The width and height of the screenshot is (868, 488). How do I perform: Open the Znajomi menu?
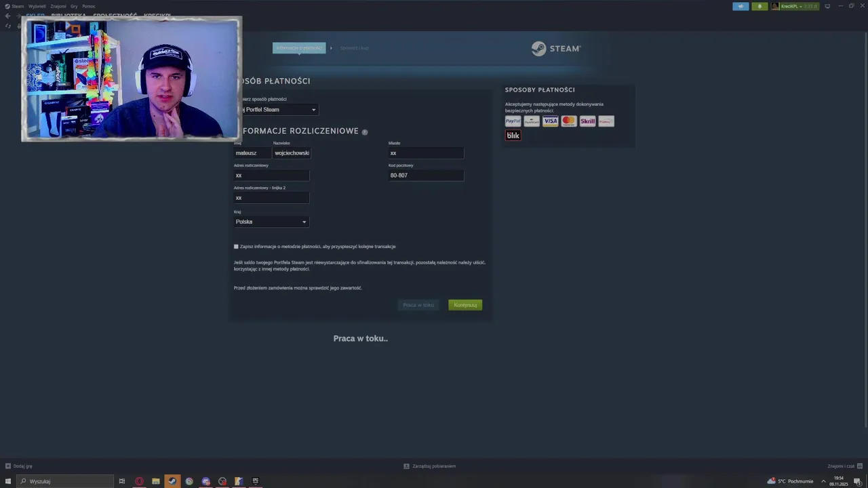pyautogui.click(x=58, y=6)
